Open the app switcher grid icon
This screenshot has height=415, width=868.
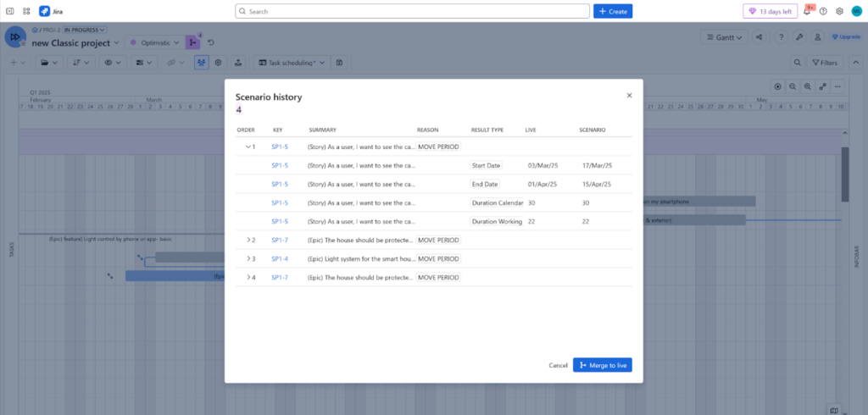tap(26, 12)
